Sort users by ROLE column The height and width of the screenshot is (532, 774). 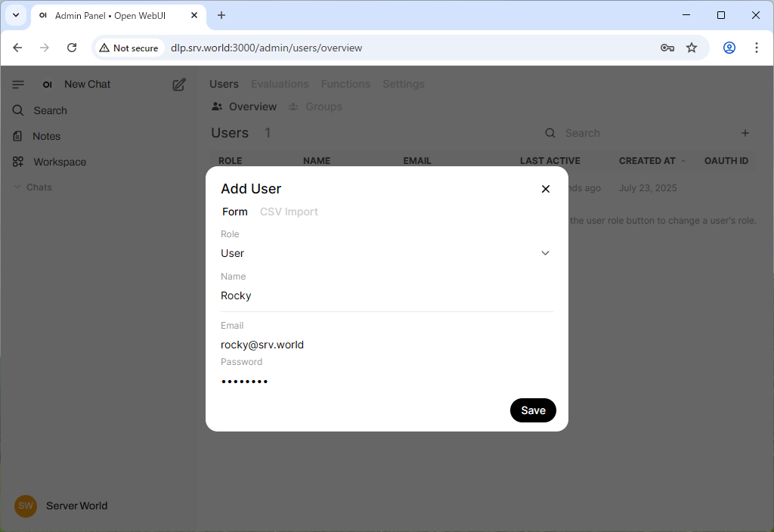tap(230, 161)
